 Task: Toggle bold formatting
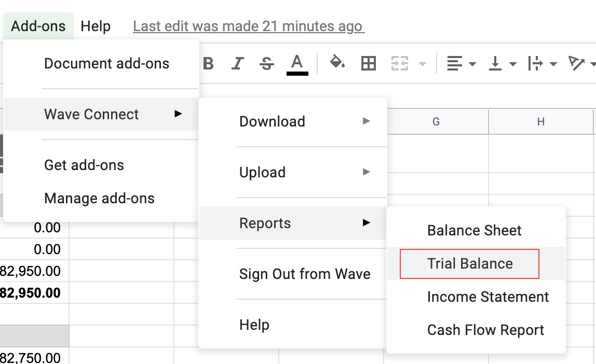point(208,63)
